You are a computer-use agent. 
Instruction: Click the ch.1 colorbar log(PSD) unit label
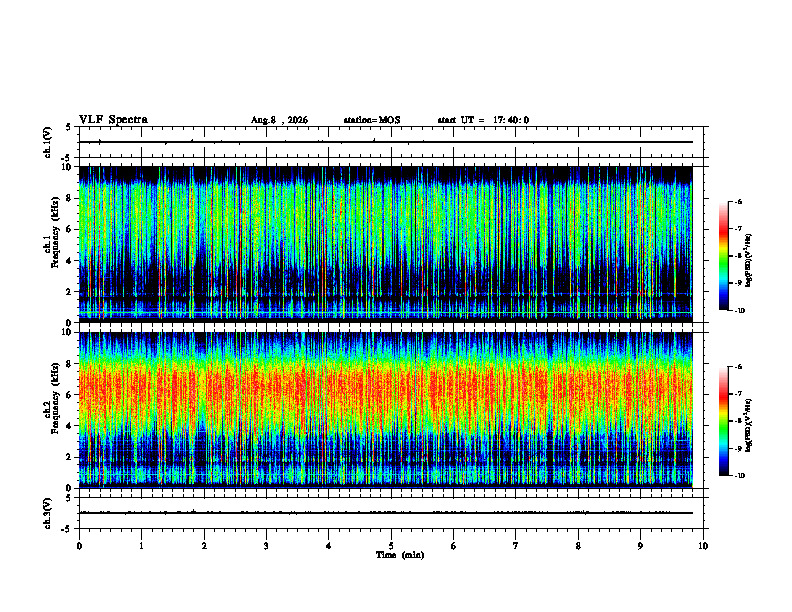pos(749,260)
